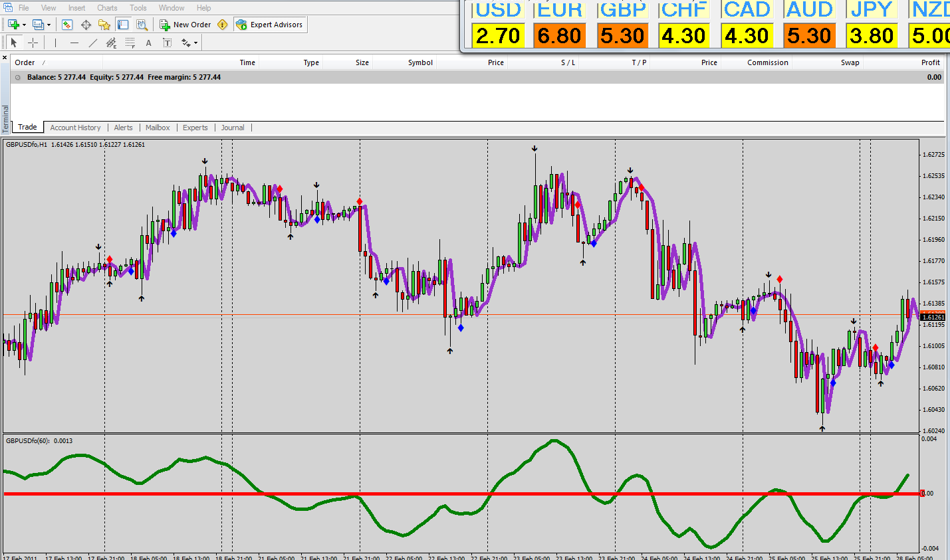
Task: Toggle the Market Watch window icon
Action: 67,25
